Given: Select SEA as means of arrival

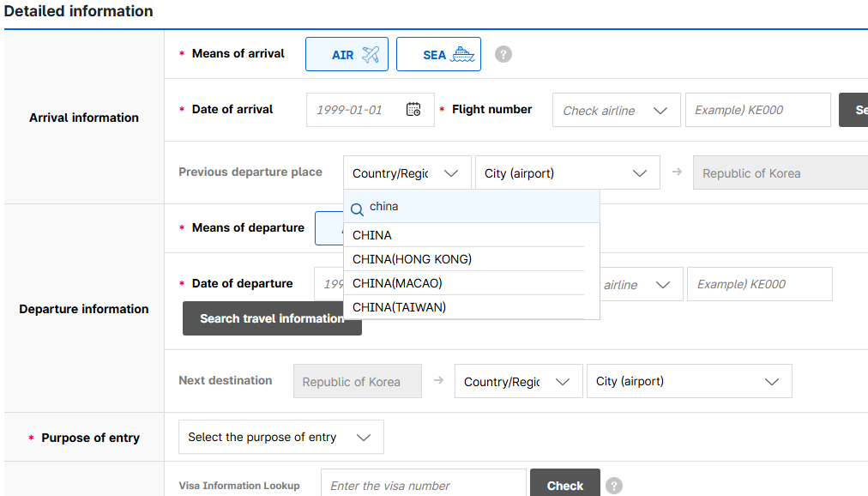Looking at the screenshot, I should tap(438, 54).
